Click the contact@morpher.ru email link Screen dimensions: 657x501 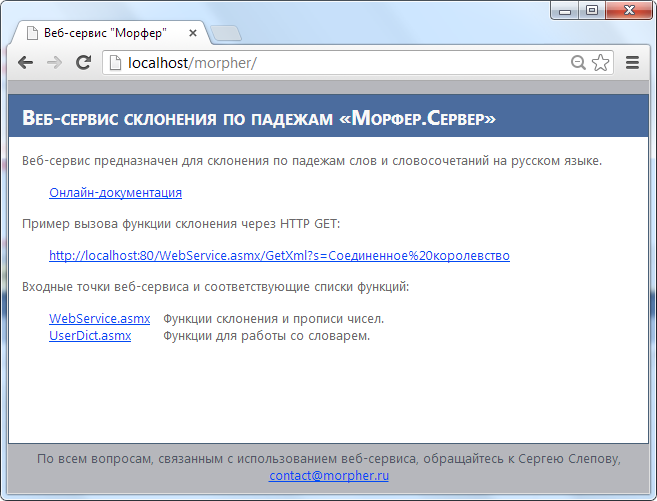pos(329,476)
